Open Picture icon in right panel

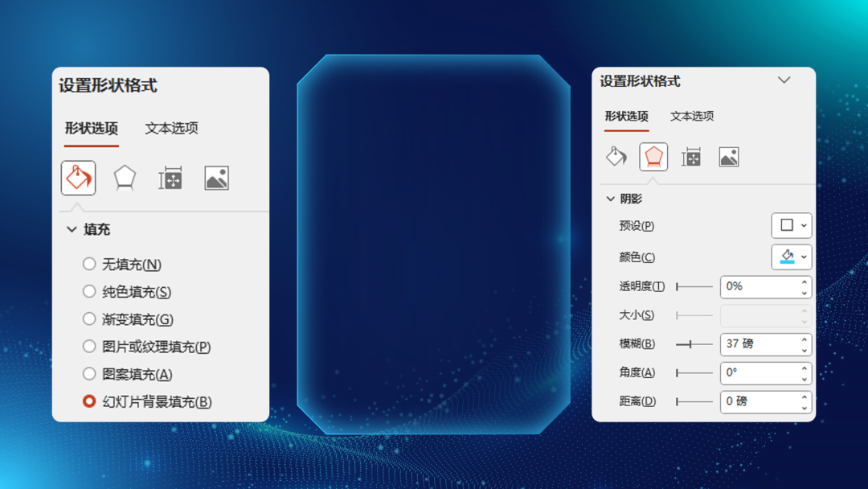(728, 158)
